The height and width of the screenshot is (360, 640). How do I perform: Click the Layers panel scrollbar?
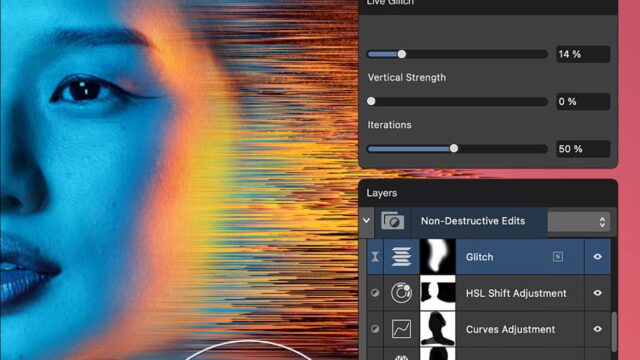tap(613, 332)
